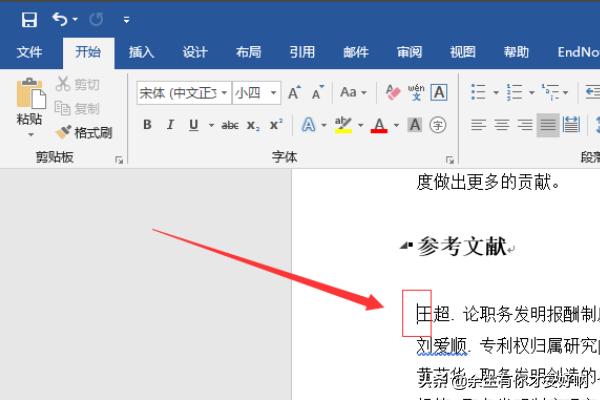Open the Undo history dropdown arrow
Screen dimensions: 600x400
click(x=75, y=19)
